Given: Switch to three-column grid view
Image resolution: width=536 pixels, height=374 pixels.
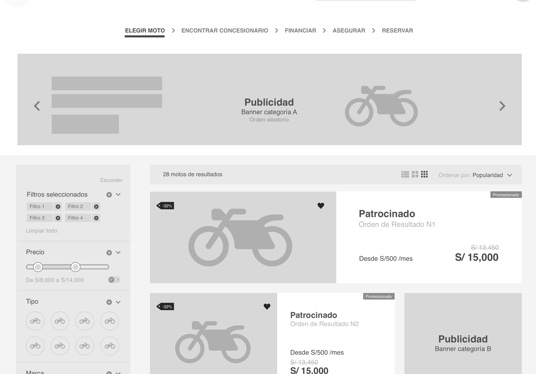Looking at the screenshot, I should click(x=424, y=174).
